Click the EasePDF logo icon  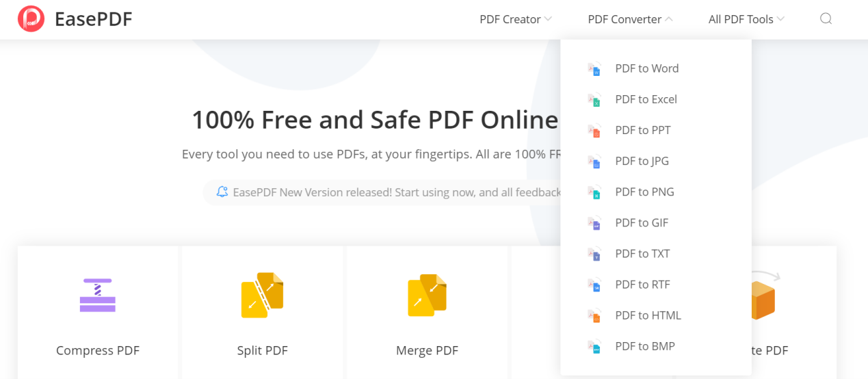(31, 19)
